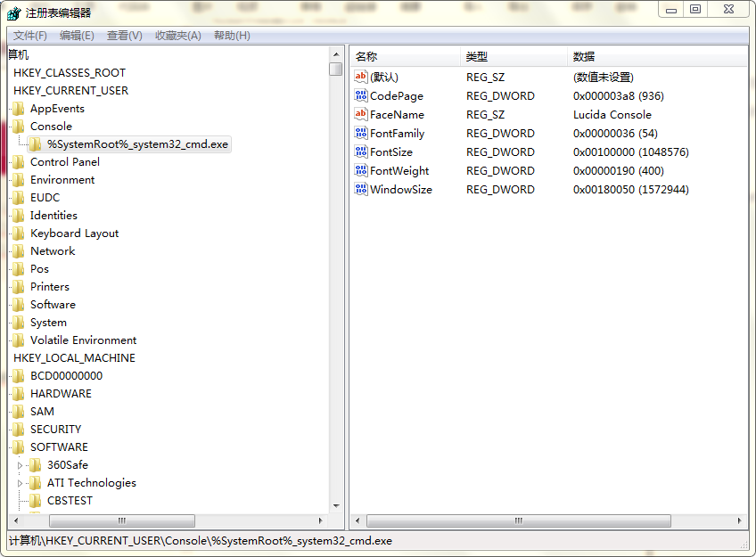Click the Network folder icon
The height and width of the screenshot is (557, 756).
pyautogui.click(x=19, y=251)
